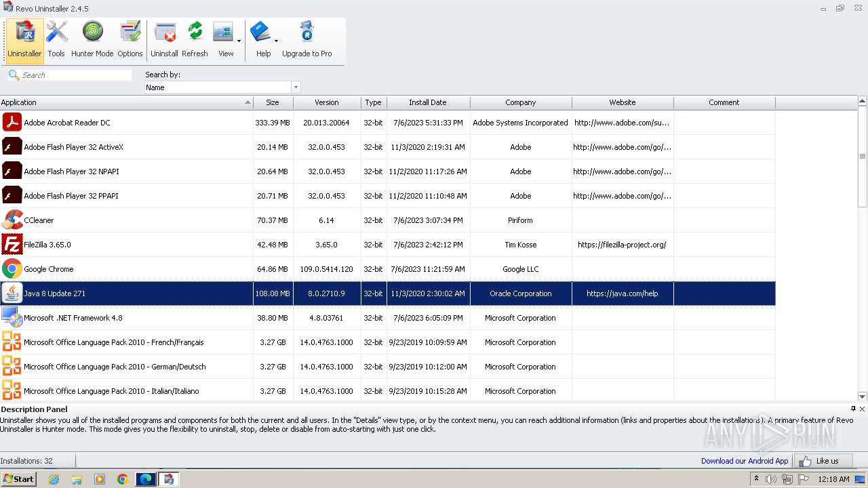
Task: Click the Like us button
Action: pyautogui.click(x=823, y=461)
